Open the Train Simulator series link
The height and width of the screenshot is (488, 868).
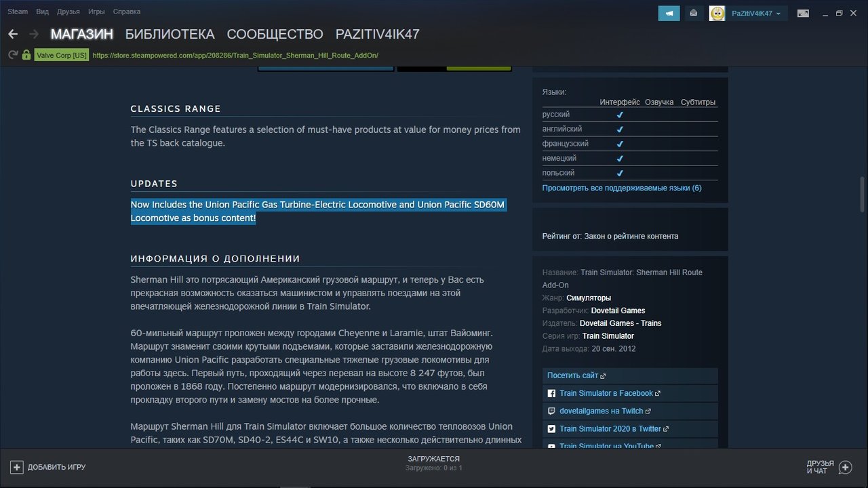(608, 336)
